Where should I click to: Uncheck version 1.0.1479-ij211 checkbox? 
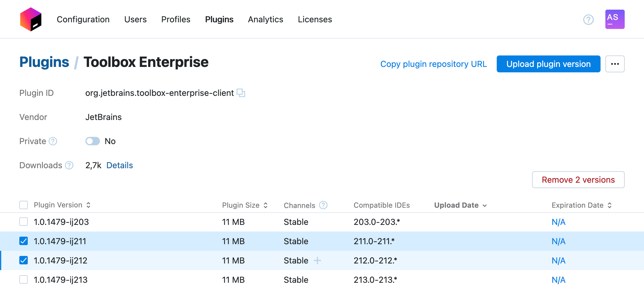24,241
